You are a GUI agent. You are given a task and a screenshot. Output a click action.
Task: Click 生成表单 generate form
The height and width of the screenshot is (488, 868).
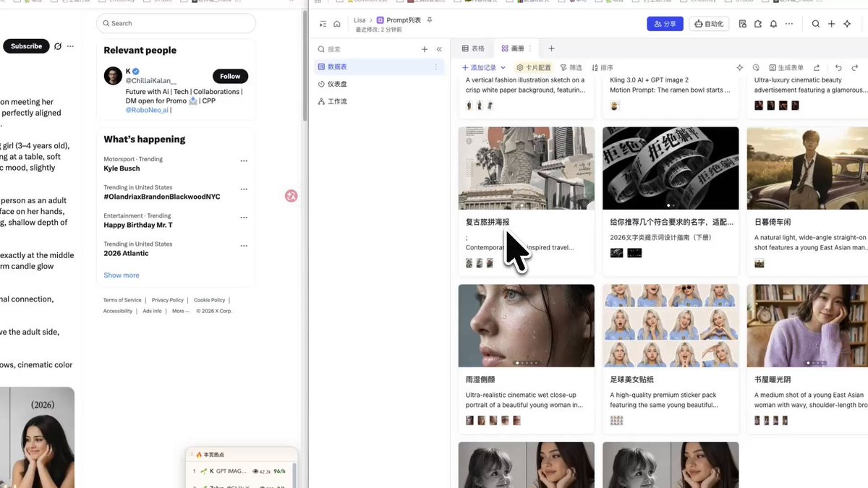[786, 67]
